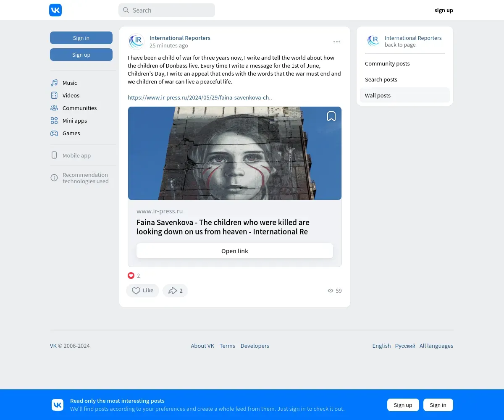
Task: Focus the Search input field
Action: 167,10
